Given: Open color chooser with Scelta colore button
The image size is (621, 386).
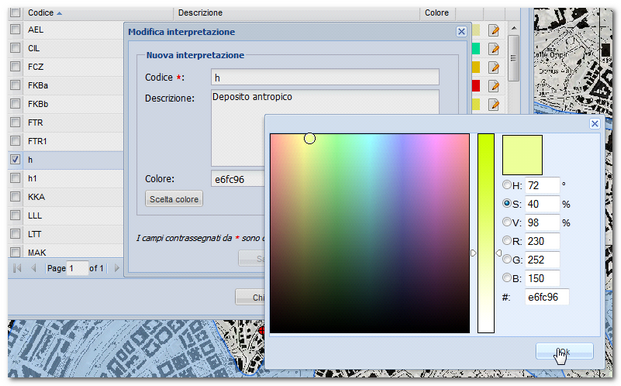Looking at the screenshot, I should point(174,199).
